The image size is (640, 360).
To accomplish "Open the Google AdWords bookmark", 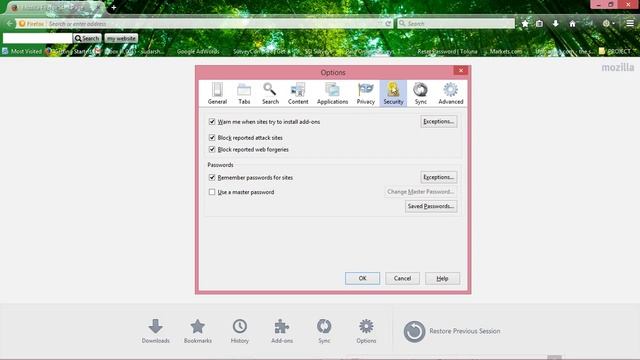I will pyautogui.click(x=198, y=51).
